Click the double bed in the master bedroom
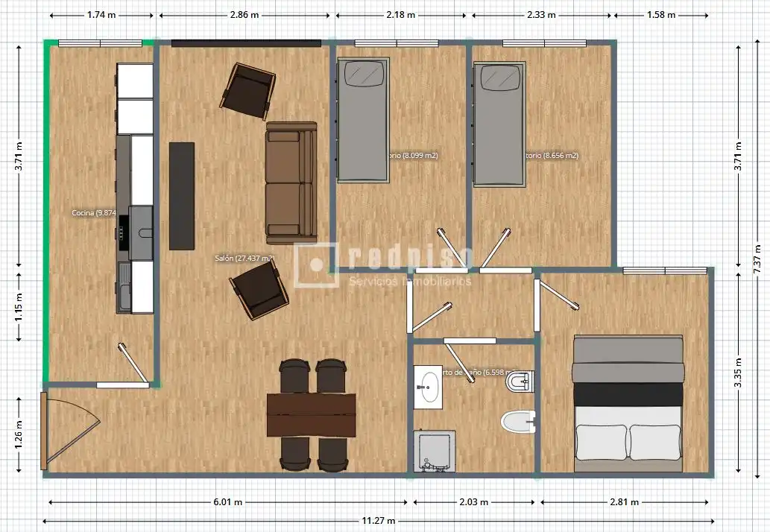The image size is (770, 532). pyautogui.click(x=628, y=403)
